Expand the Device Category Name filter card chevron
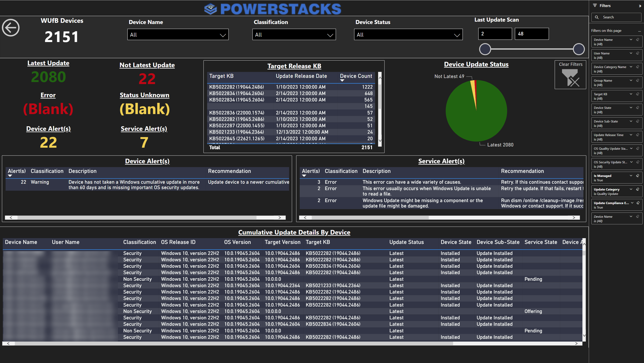644x363 pixels. click(x=631, y=67)
